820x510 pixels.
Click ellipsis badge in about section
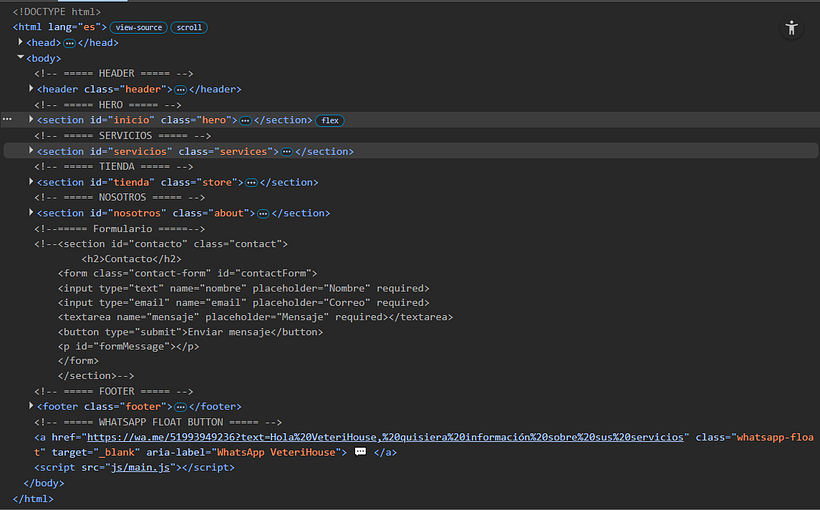(x=263, y=213)
